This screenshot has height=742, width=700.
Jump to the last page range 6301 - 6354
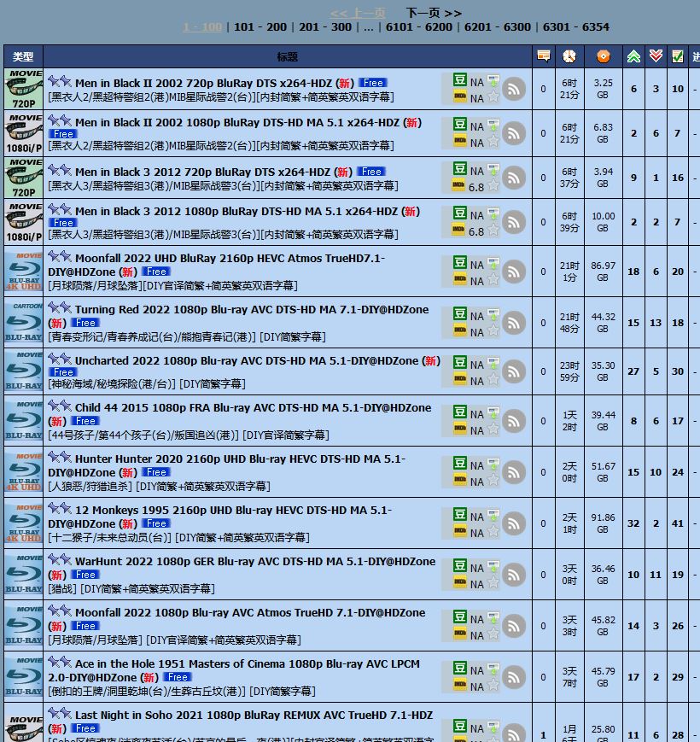pyautogui.click(x=576, y=27)
